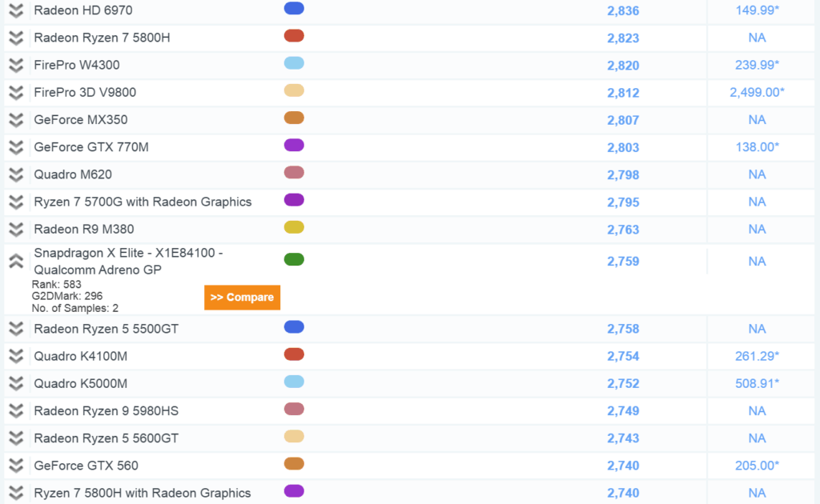Expand GeForce GTX 770M row details
The width and height of the screenshot is (820, 504).
pos(16,147)
